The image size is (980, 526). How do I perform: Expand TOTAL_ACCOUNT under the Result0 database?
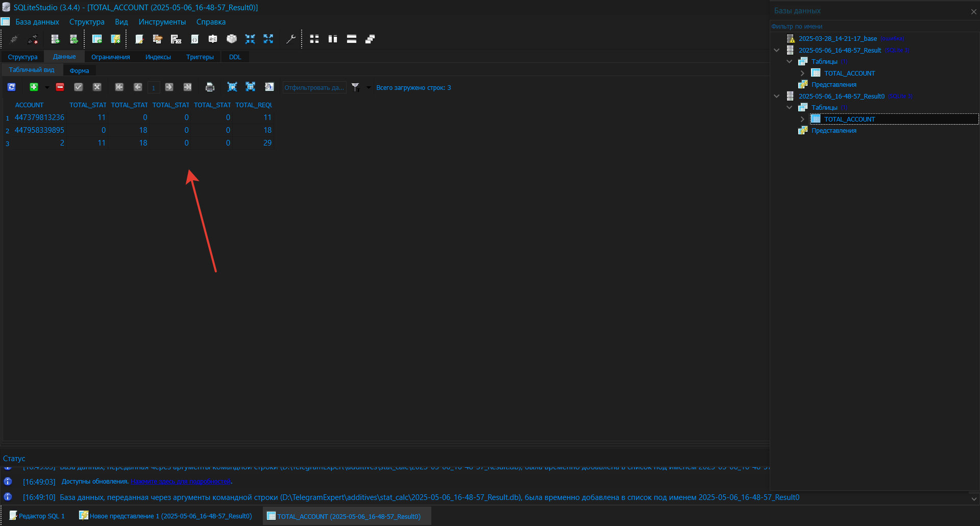coord(802,119)
